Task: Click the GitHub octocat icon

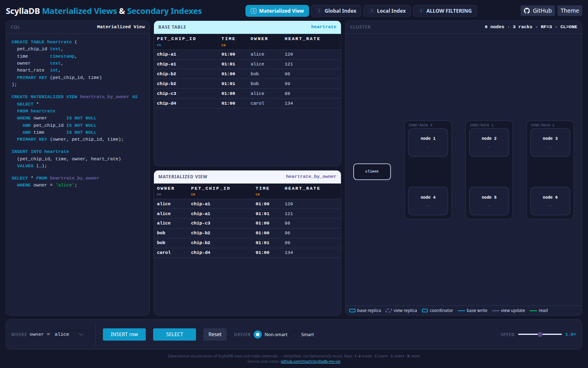Action: 527,11
